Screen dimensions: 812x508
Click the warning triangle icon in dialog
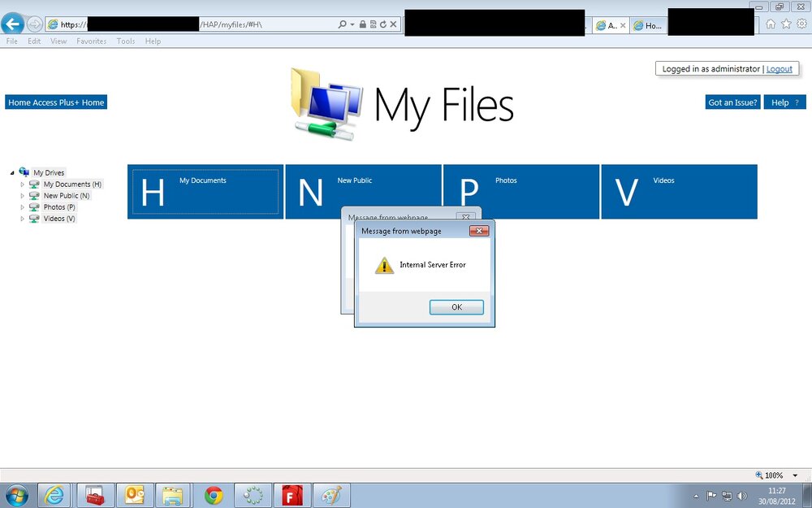(384, 266)
